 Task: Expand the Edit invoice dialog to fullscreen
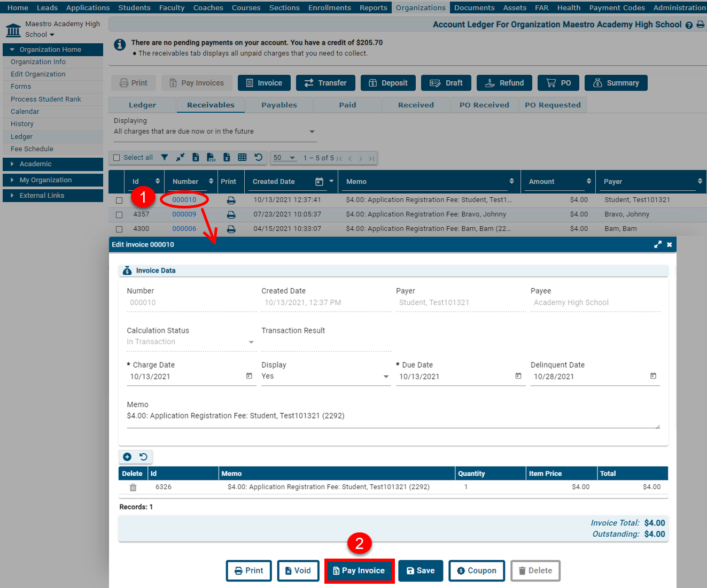coord(658,244)
